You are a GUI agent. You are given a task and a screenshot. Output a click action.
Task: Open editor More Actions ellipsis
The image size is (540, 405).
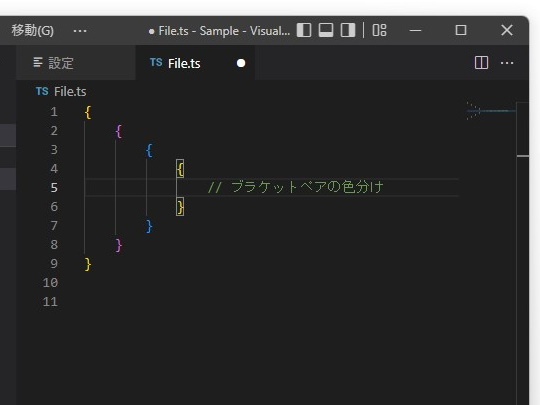click(x=507, y=63)
